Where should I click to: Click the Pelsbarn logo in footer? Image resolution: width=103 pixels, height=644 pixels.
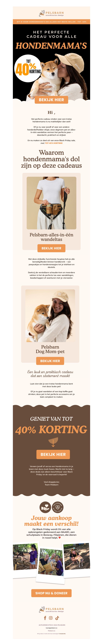51,610
